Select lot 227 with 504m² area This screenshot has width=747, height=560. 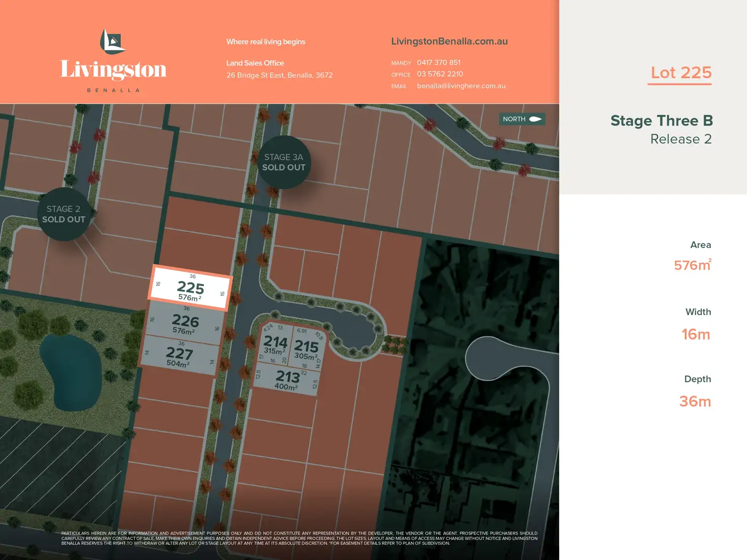179,355
